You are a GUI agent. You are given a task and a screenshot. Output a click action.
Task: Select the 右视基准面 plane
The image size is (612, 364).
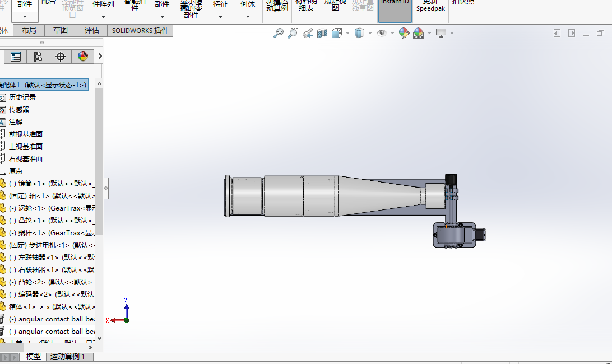[x=26, y=159]
